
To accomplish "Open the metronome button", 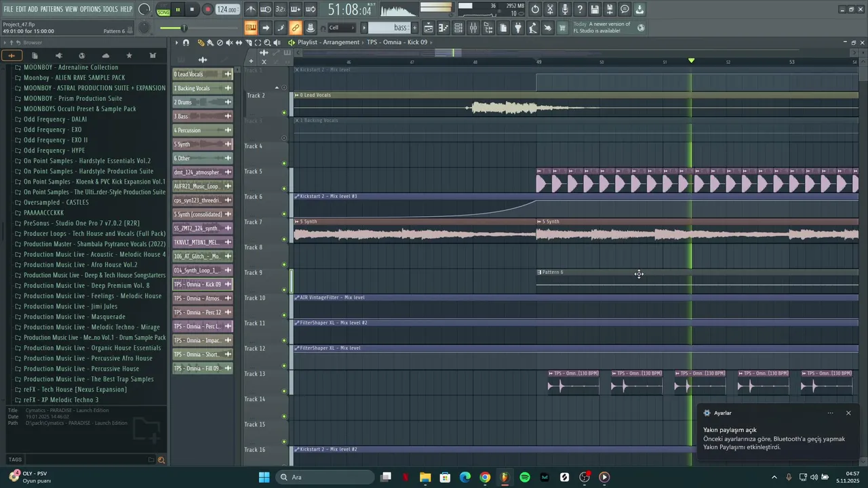I will click(250, 9).
